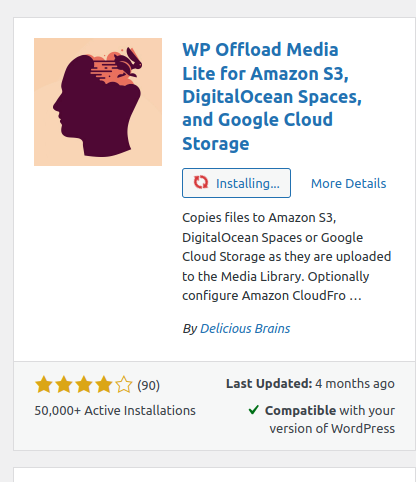This screenshot has width=416, height=482.
Task: Click the green compatibility checkmark icon
Action: pyautogui.click(x=254, y=410)
